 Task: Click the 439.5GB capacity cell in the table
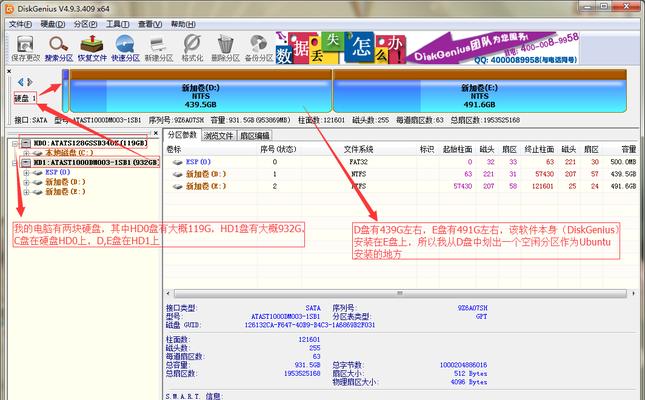point(623,174)
